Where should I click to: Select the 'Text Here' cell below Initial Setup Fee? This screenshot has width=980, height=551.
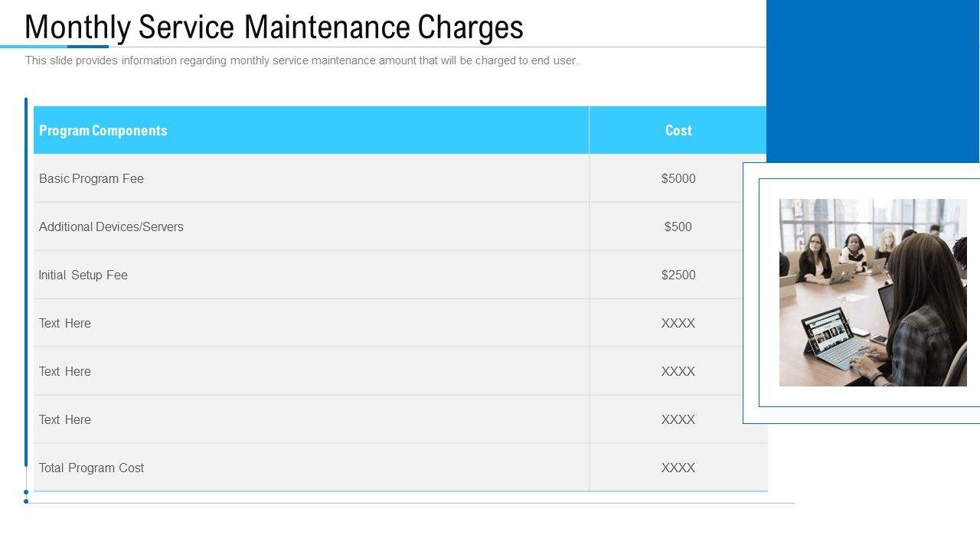65,324
